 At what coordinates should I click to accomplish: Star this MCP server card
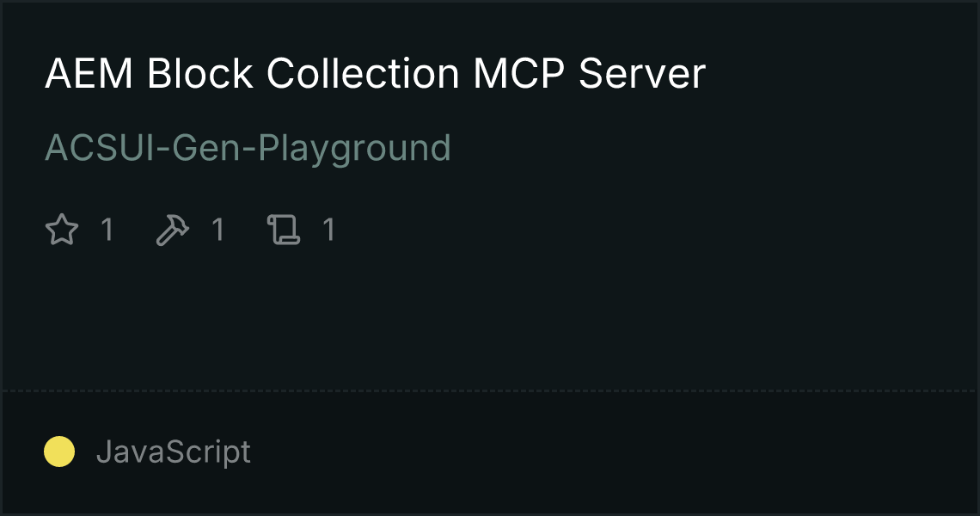62,230
